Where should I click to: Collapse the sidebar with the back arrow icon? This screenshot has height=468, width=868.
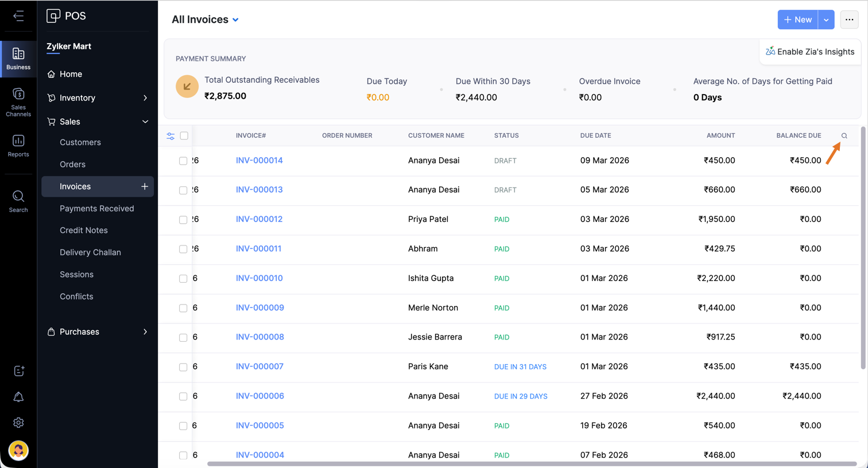[x=18, y=16]
